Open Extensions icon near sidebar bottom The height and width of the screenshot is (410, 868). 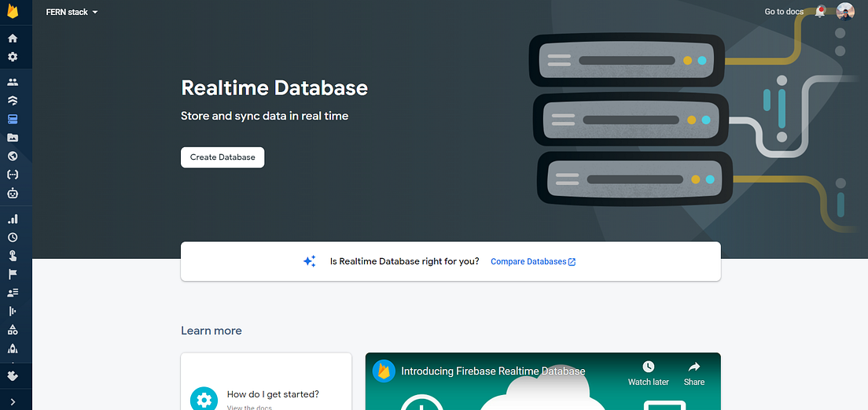[12, 375]
